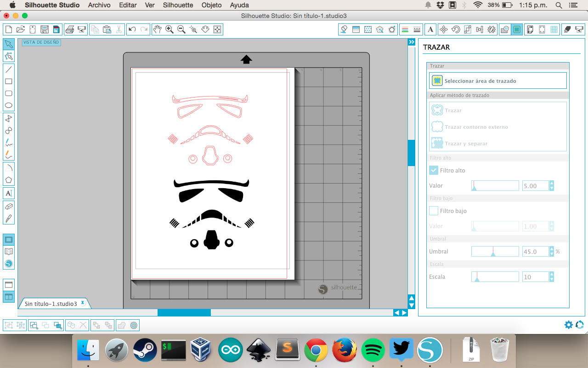The image size is (588, 368).
Task: Adjust the Filtro alto Valor slider
Action: (x=495, y=186)
